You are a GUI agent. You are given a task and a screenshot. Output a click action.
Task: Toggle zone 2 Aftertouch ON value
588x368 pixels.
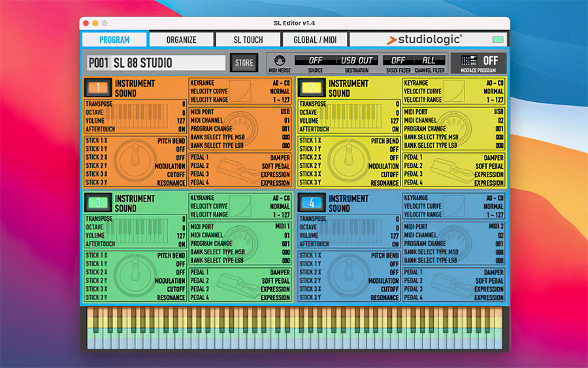coord(396,129)
